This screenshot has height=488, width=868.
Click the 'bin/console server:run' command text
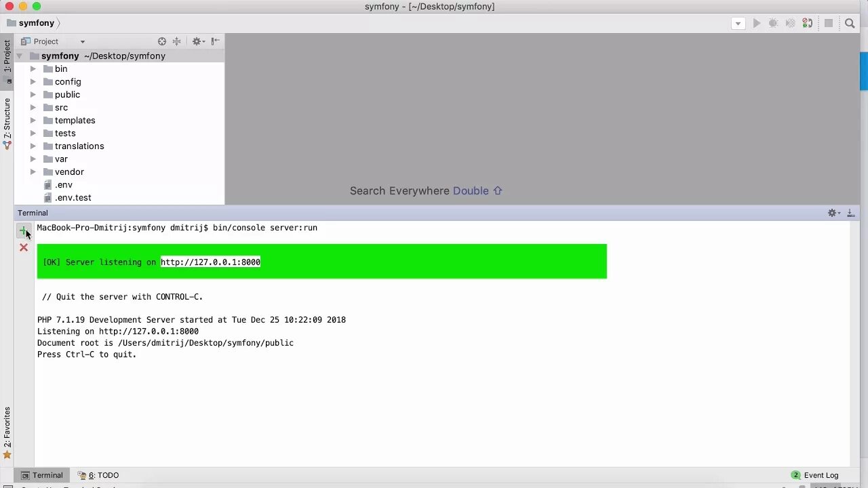[x=265, y=228]
